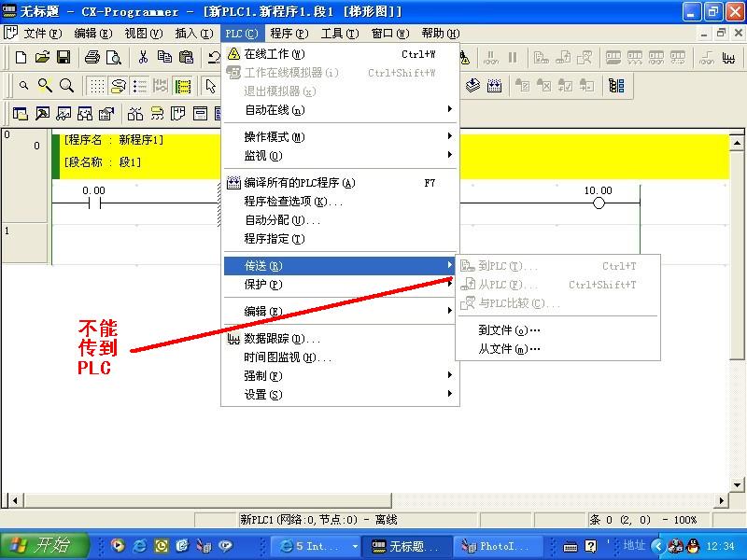The width and height of the screenshot is (747, 560).
Task: Select 数据跟踪(D)... in PLC menu
Action: (x=340, y=339)
